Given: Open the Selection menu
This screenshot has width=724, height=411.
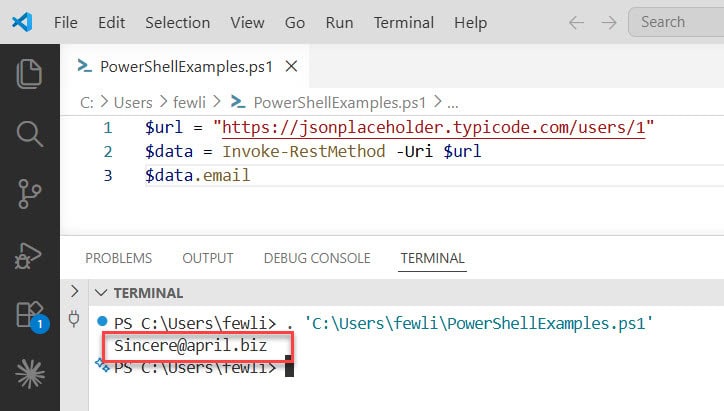Looking at the screenshot, I should (177, 22).
